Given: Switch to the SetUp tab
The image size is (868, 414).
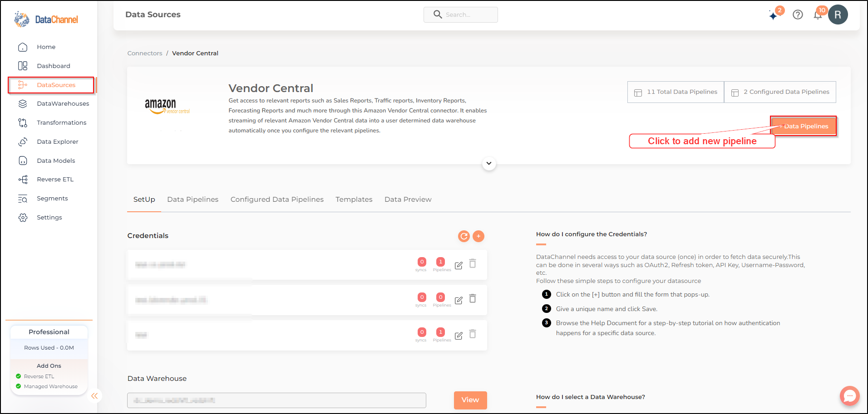Looking at the screenshot, I should click(x=144, y=200).
